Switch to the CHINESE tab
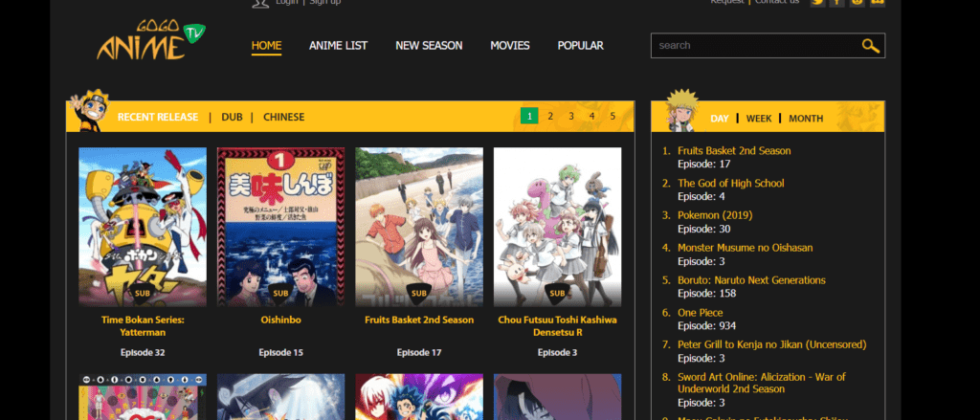Screen dimensions: 980x420 click(283, 117)
